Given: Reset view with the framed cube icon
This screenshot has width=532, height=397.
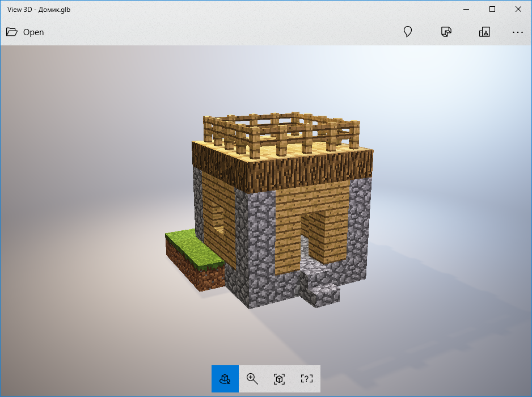Looking at the screenshot, I should tap(279, 379).
